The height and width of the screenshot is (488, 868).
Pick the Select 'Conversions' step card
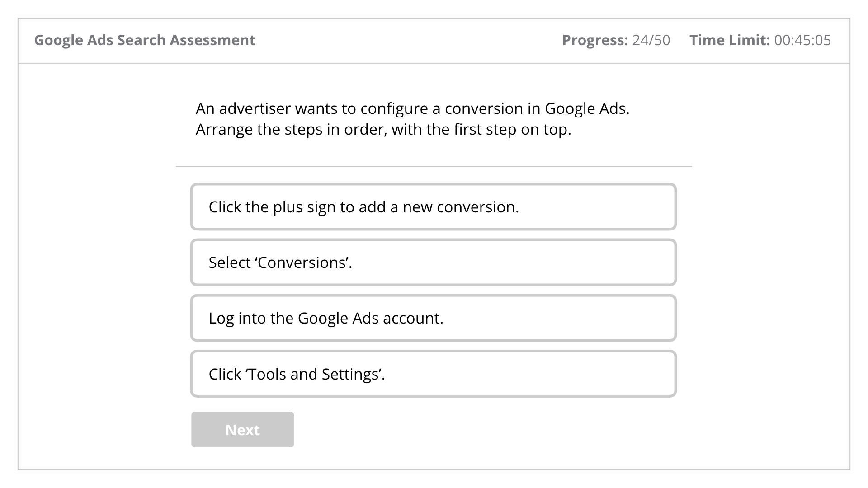434,263
